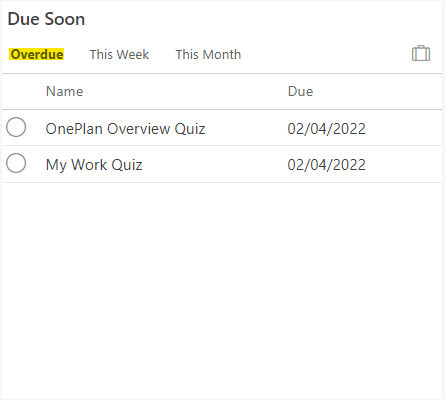Open the My Work Quiz task
This screenshot has width=445, height=400.
click(x=94, y=165)
